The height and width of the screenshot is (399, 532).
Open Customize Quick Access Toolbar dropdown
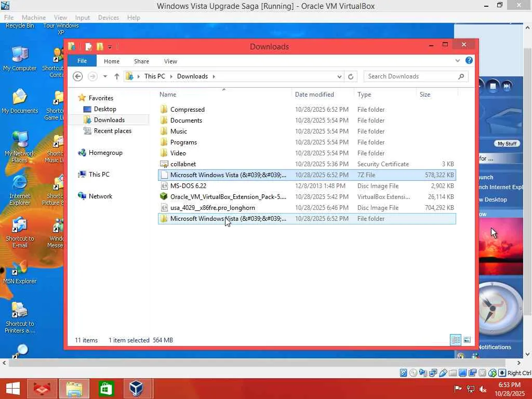point(110,47)
